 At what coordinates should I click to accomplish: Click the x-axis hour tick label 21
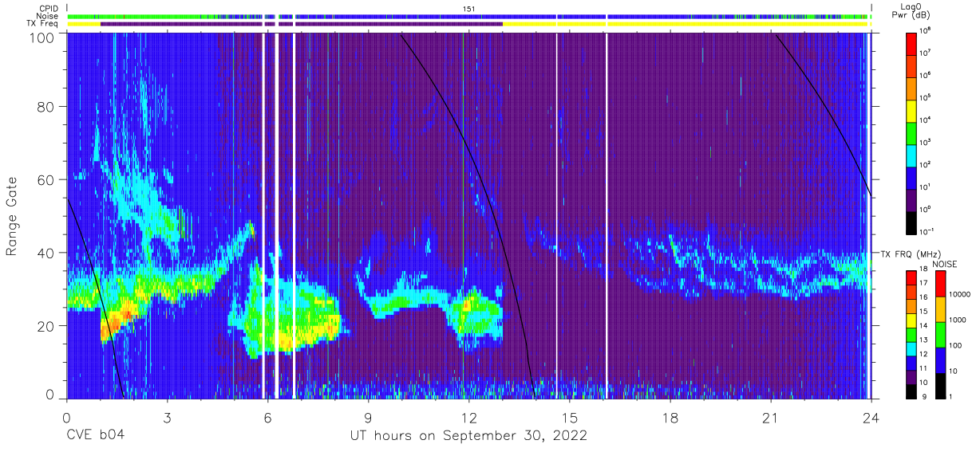pos(772,417)
